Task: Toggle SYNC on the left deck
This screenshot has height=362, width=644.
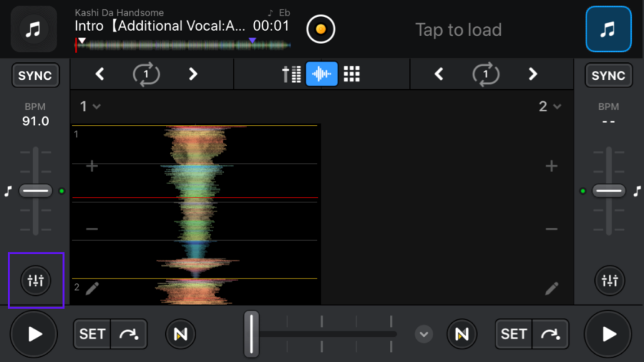Action: pos(35,75)
